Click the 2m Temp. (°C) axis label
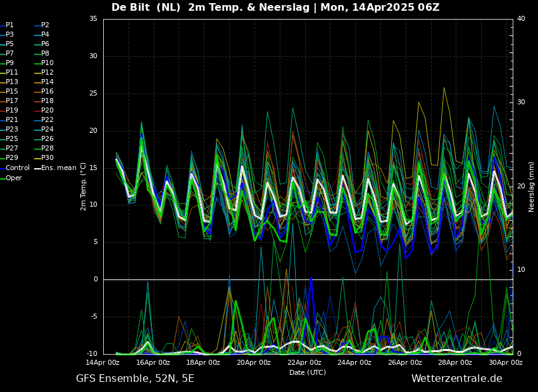The height and width of the screenshot is (392, 538). pos(83,187)
